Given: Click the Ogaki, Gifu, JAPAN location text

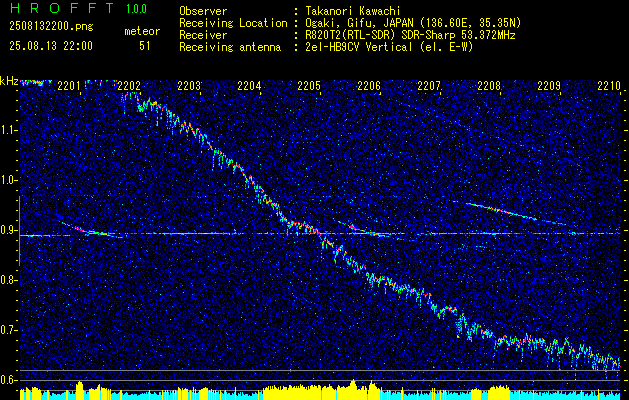Looking at the screenshot, I should 413,23.
